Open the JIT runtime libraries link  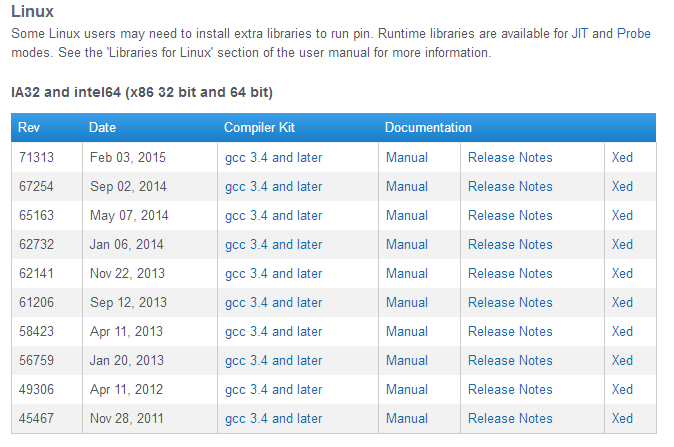[x=579, y=34]
